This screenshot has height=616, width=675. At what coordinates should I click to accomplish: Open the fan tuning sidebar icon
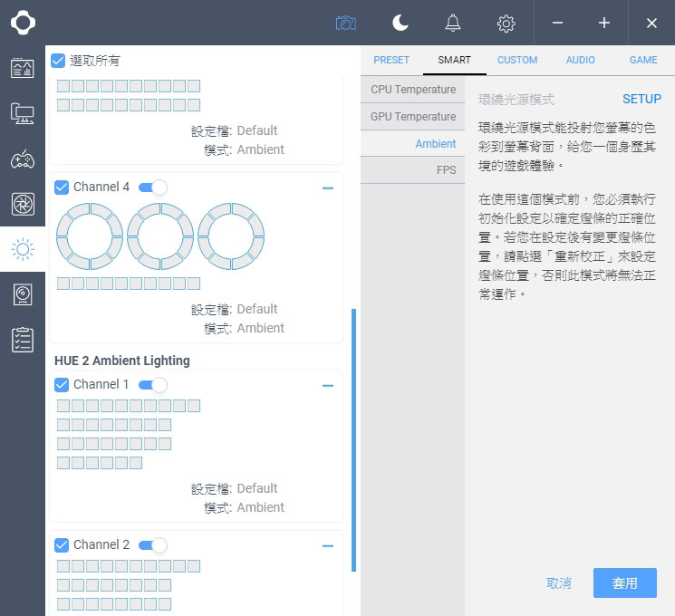tap(23, 204)
